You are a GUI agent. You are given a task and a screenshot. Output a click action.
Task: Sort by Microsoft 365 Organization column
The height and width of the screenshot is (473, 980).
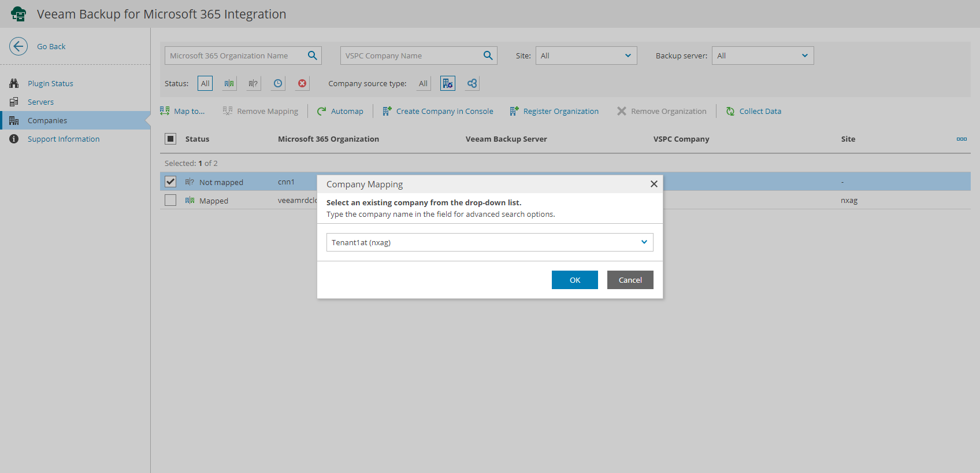328,139
